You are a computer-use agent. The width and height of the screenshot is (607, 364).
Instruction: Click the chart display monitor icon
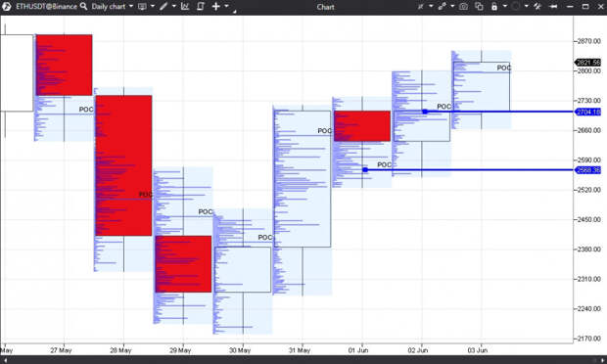point(143,7)
